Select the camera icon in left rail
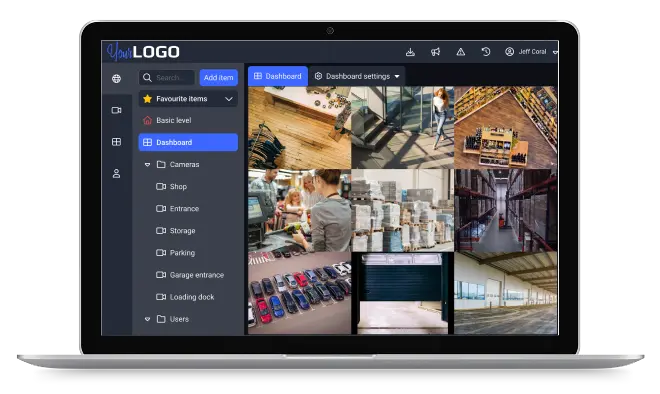The image size is (660, 394). pos(117,110)
